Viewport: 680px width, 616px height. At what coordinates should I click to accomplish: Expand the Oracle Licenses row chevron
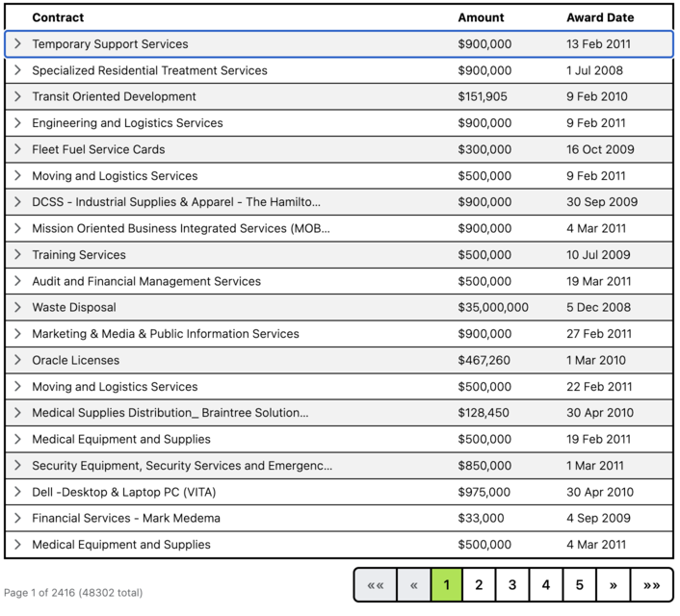pos(17,360)
